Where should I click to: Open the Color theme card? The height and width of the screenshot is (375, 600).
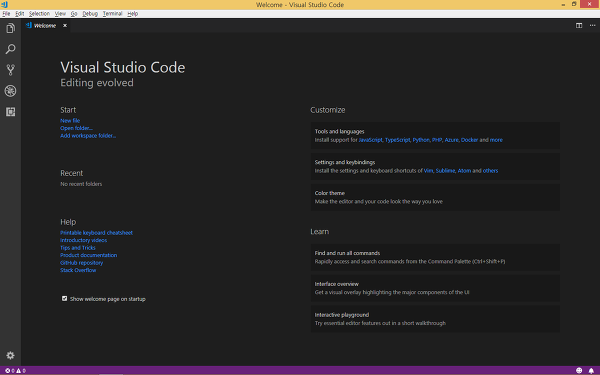pos(435,197)
